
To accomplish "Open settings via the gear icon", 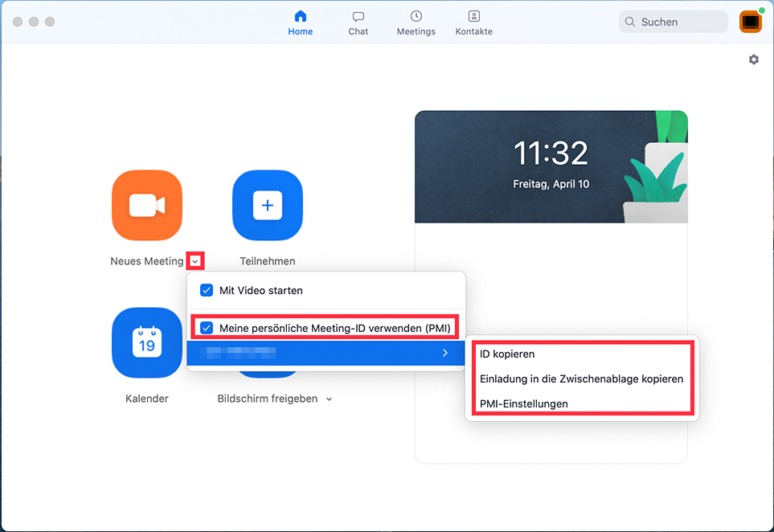I will tap(753, 59).
